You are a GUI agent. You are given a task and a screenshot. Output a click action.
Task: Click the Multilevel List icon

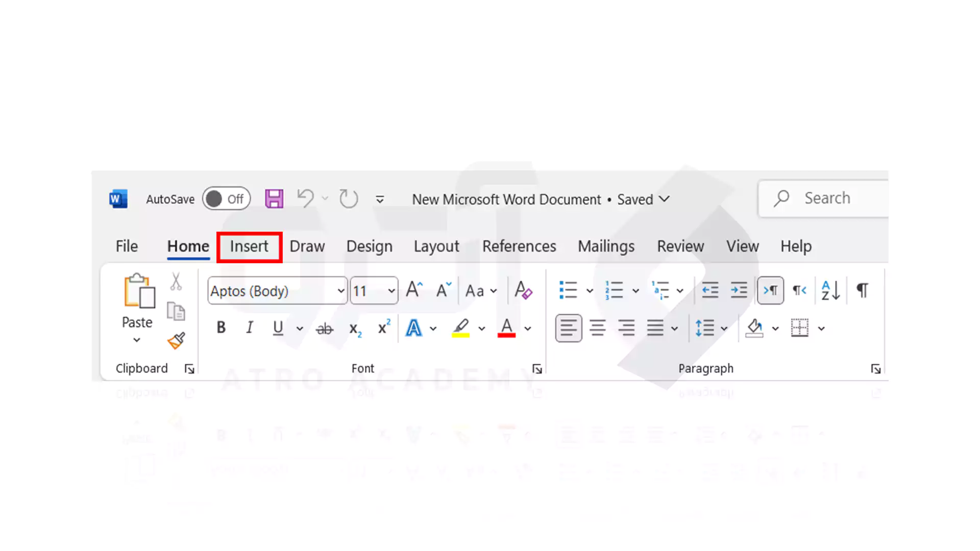pos(660,290)
